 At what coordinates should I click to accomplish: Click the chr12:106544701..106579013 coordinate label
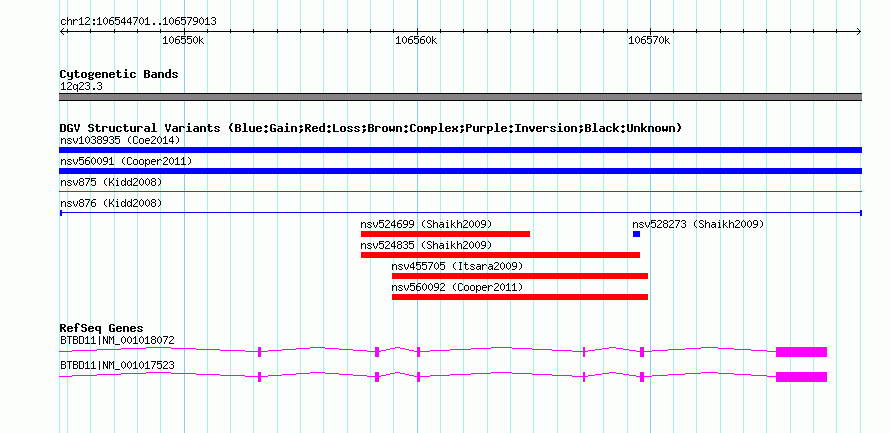138,22
